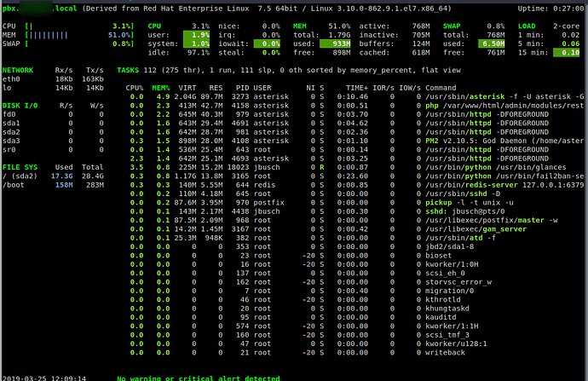
Task: Click the CPU% column header
Action: point(135,88)
